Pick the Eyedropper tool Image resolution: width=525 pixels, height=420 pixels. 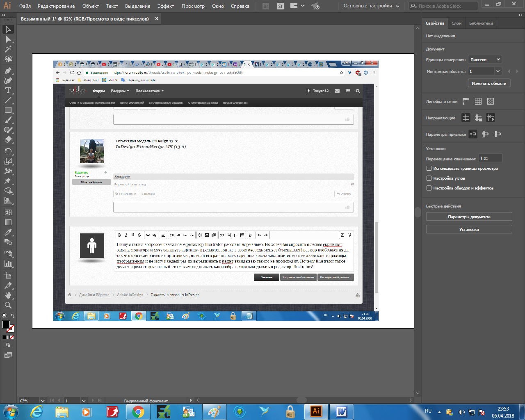coord(8,232)
